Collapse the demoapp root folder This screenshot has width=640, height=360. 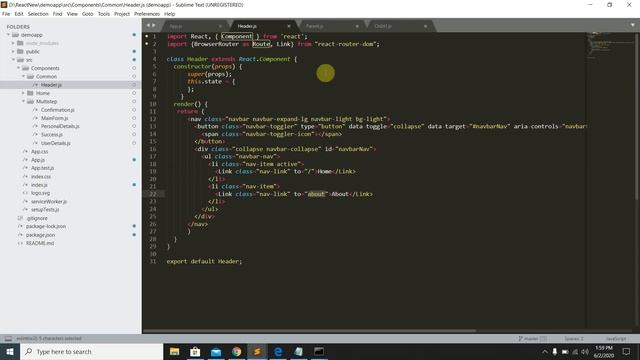pos(8,35)
